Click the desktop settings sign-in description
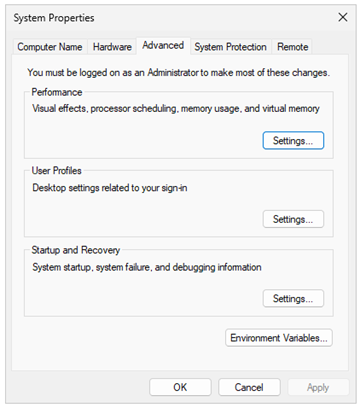Viewport: 360px width, 408px height. 110,188
